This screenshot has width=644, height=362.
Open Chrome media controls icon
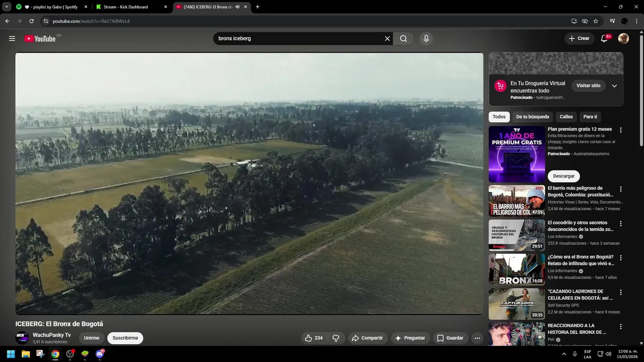click(612, 21)
